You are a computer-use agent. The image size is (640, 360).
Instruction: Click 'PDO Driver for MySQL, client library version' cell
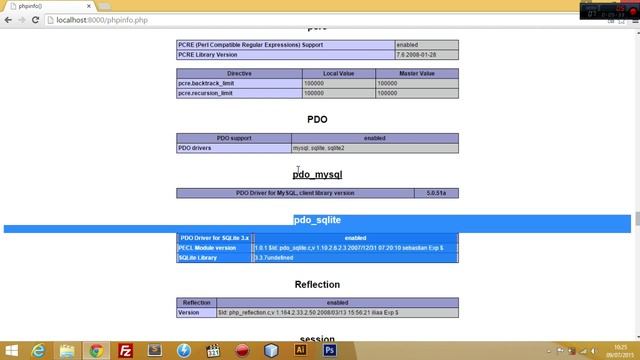[x=295, y=193]
